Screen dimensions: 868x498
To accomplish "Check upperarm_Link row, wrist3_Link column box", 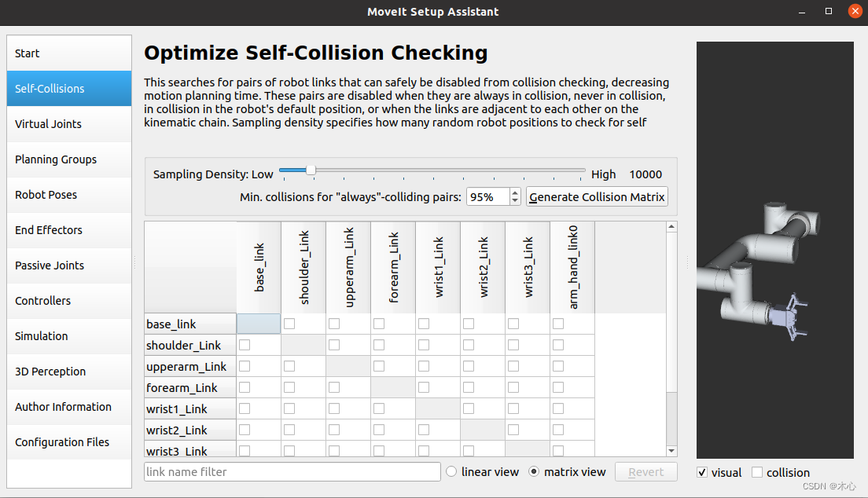I will click(513, 366).
